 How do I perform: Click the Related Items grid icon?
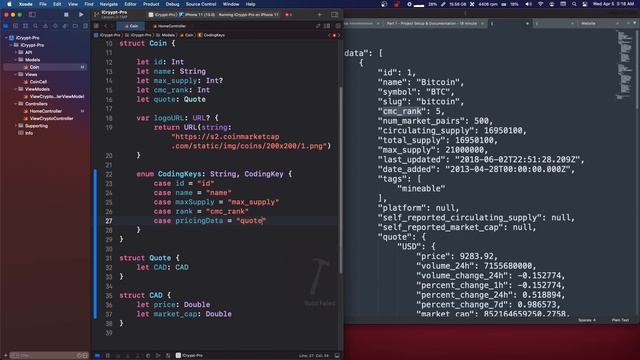96,26
